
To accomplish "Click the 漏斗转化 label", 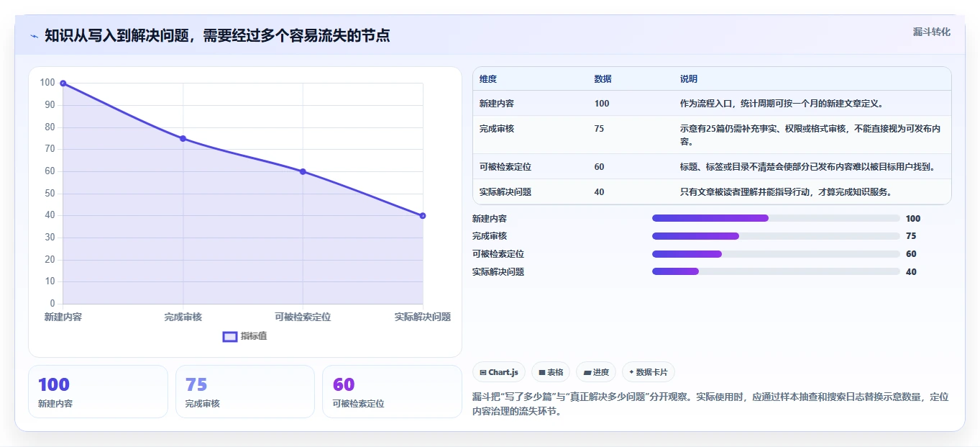I will 931,32.
